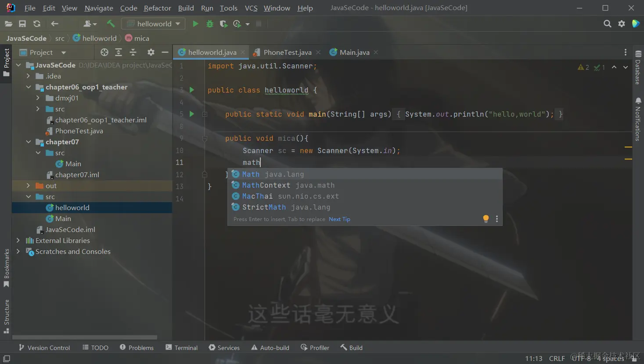Click the lightbulb in completion popup
The height and width of the screenshot is (364, 644).
[x=486, y=219]
